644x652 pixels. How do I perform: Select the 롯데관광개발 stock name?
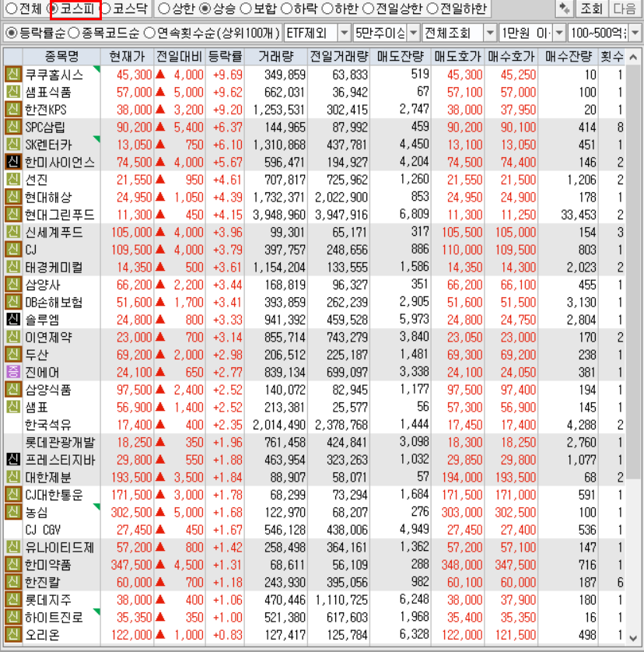point(60,442)
